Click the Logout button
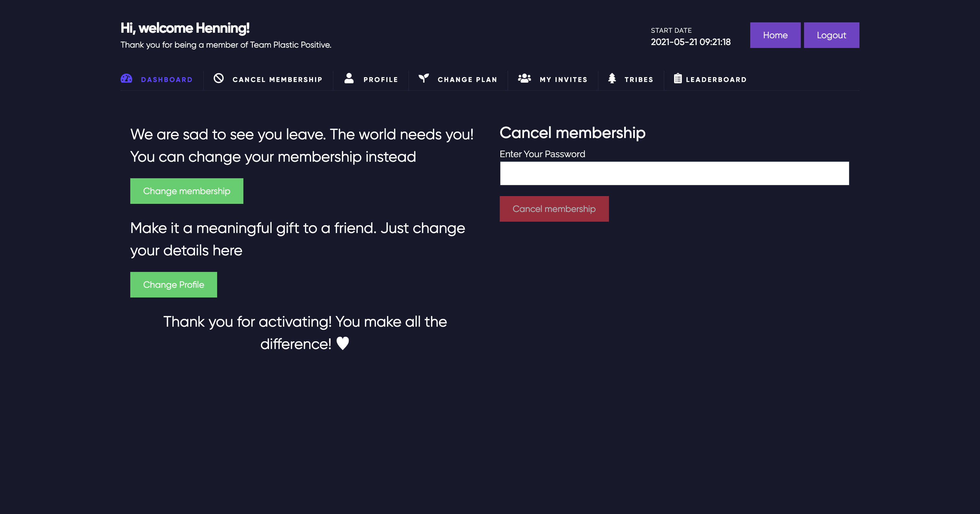The image size is (980, 514). [831, 35]
